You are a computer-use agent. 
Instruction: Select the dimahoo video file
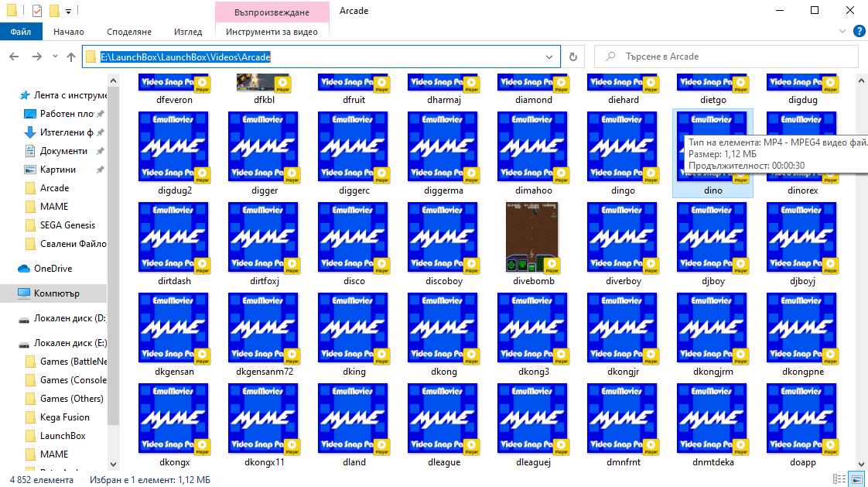click(x=533, y=154)
